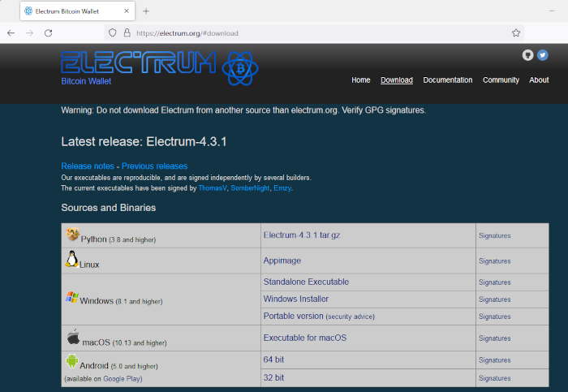Open the Twitter icon link
This screenshot has height=392, width=568.
[x=543, y=55]
